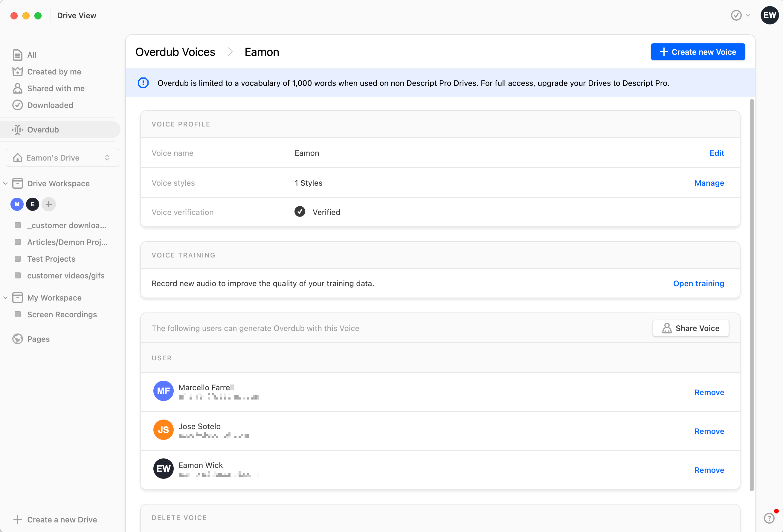Click the sync status checkmark icon
Screen dimensions: 783x532
[x=736, y=15]
